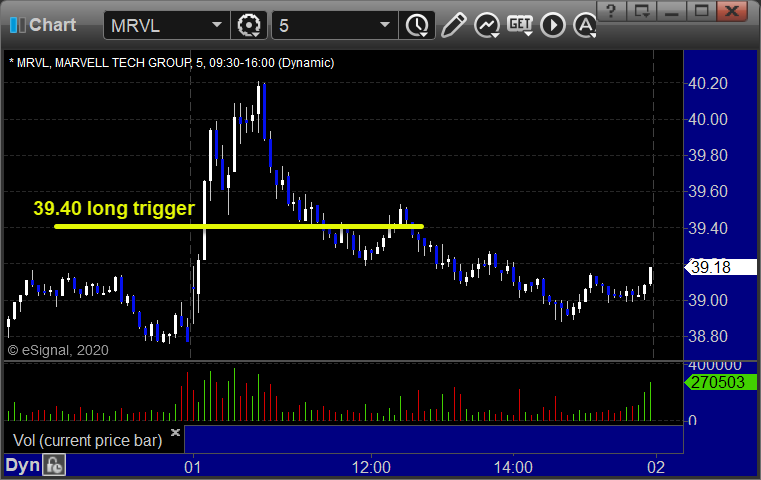The height and width of the screenshot is (480, 761).
Task: Click the 40.00 price axis label
Action: (708, 119)
